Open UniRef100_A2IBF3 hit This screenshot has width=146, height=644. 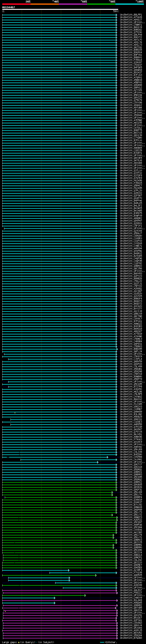(x=131, y=570)
